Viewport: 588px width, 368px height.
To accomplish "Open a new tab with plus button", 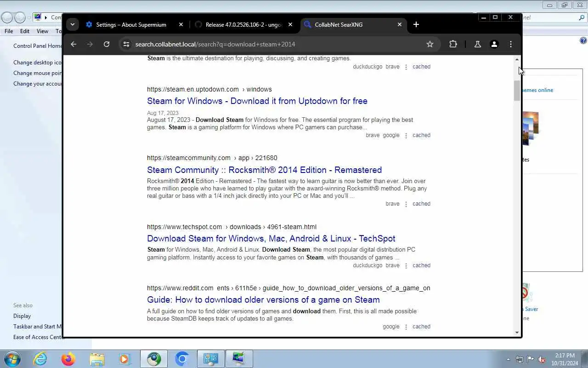I will 416,24.
